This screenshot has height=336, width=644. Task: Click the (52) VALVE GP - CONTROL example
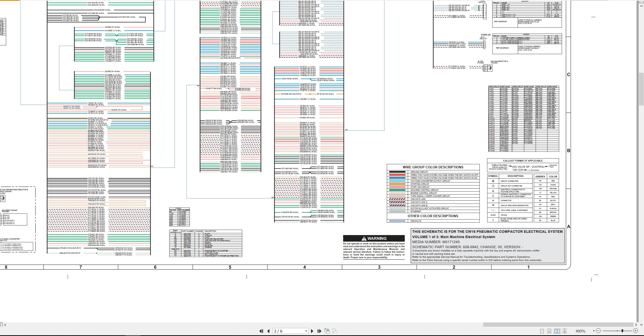(x=528, y=167)
